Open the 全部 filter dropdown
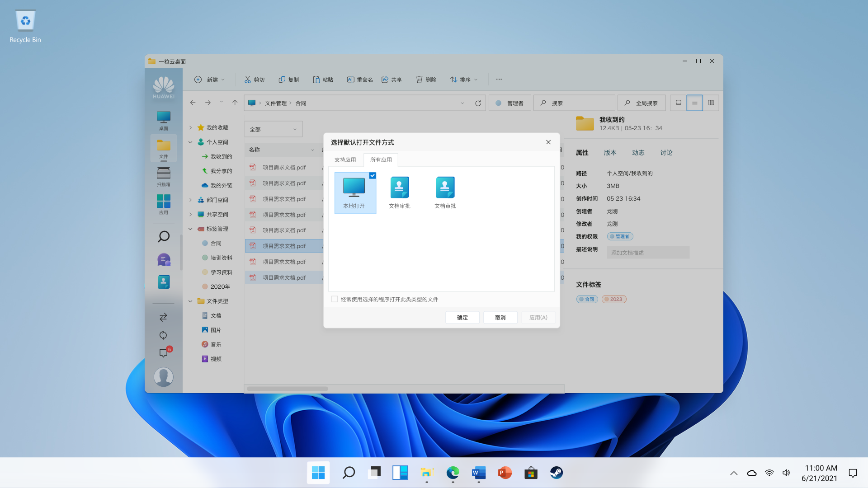 coord(273,129)
